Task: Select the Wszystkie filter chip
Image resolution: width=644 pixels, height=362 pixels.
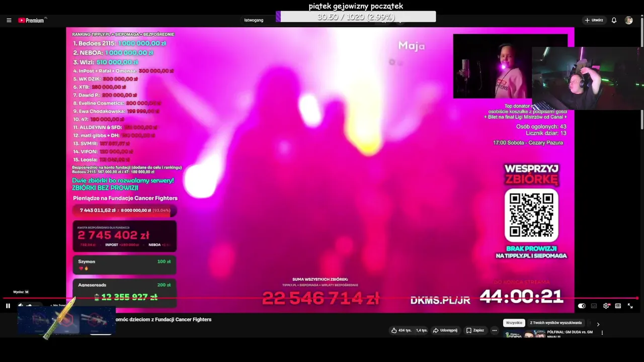Action: click(x=514, y=323)
